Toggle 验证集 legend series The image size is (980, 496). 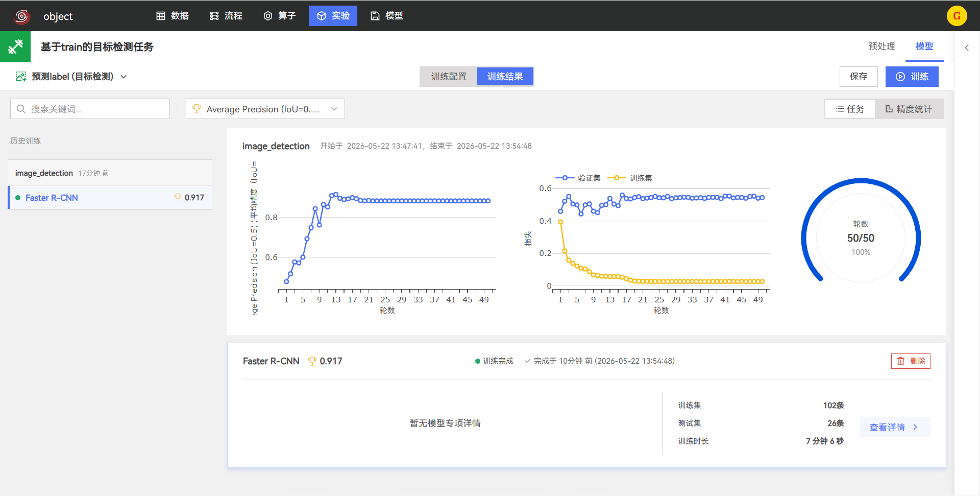[578, 178]
